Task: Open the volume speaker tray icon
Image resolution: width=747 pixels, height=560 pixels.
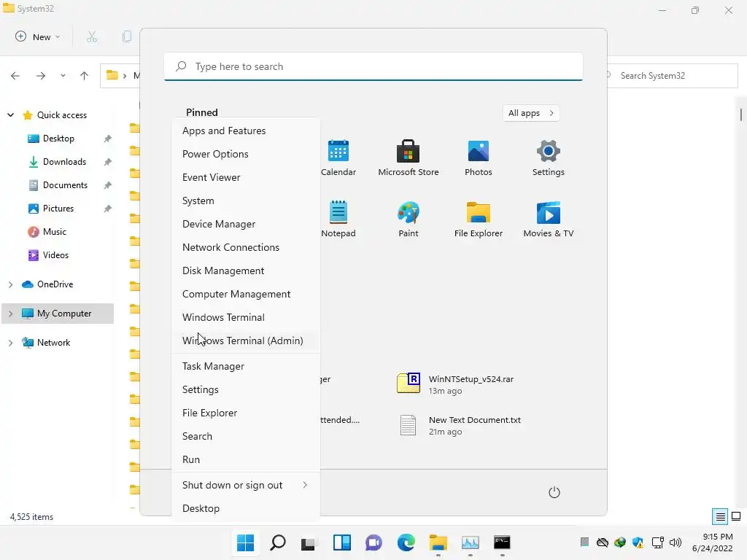Action: (x=676, y=542)
